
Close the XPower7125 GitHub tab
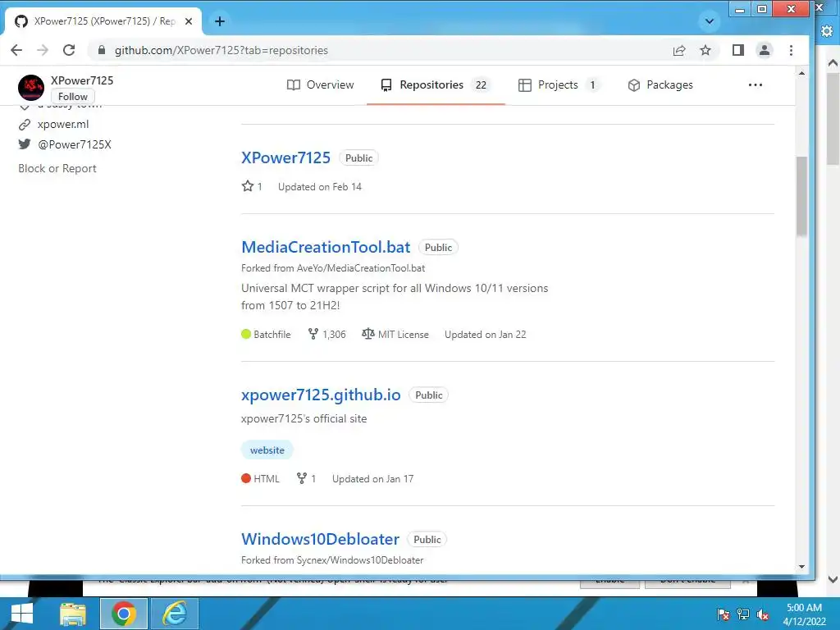[189, 21]
